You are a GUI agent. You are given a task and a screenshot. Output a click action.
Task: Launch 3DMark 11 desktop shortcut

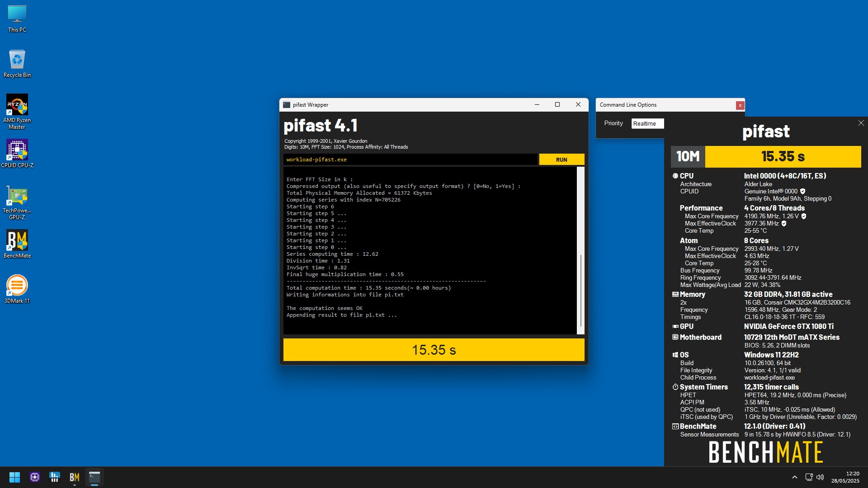click(x=17, y=289)
